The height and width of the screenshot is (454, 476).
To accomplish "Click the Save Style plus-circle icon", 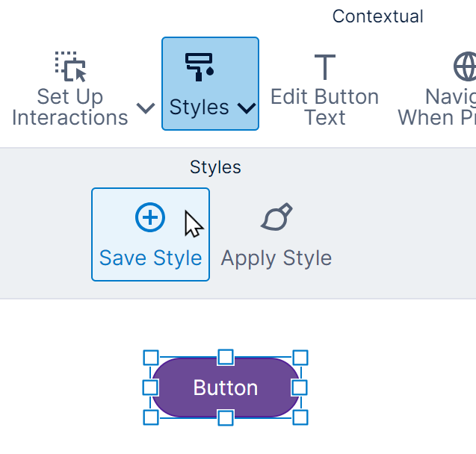I will coord(150,217).
